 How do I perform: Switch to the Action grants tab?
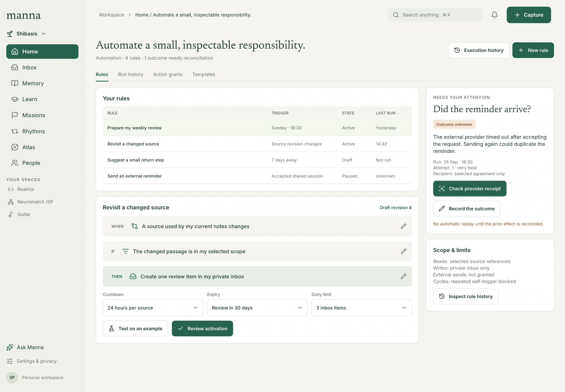point(168,74)
